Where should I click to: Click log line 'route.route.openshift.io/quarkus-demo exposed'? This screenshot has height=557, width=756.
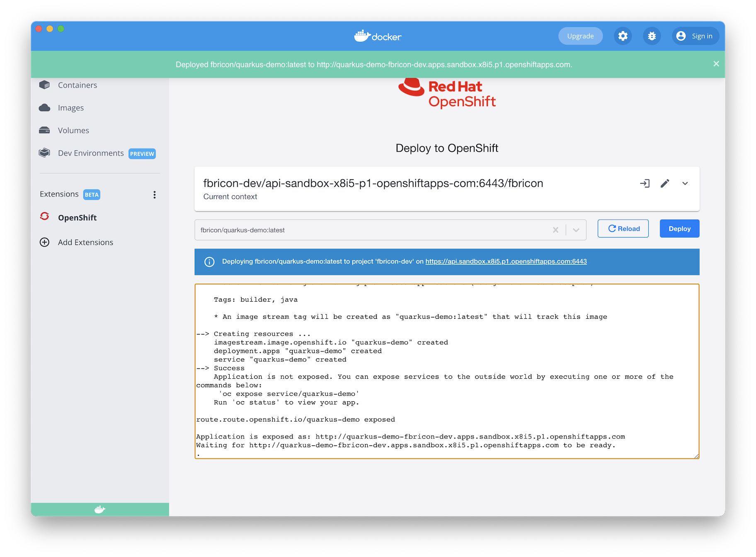(296, 419)
